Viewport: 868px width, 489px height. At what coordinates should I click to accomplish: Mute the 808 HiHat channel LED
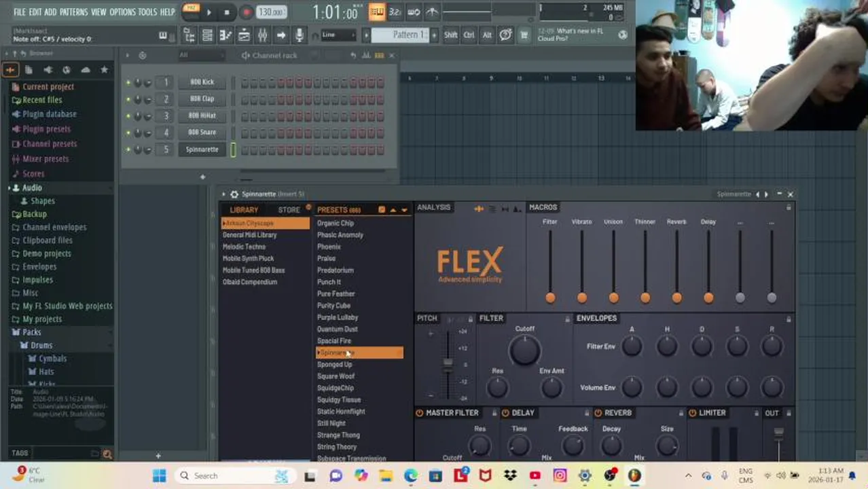[128, 115]
